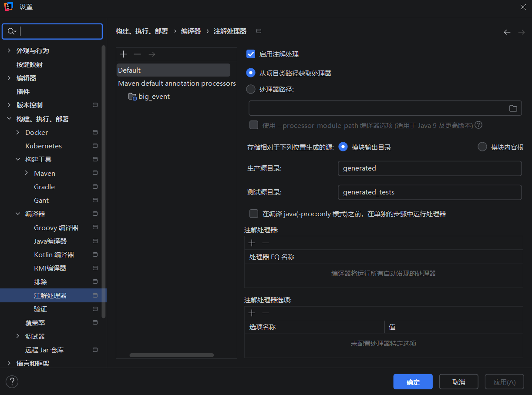
Task: Click 测试源目录 field containing generated_tests
Action: [430, 192]
